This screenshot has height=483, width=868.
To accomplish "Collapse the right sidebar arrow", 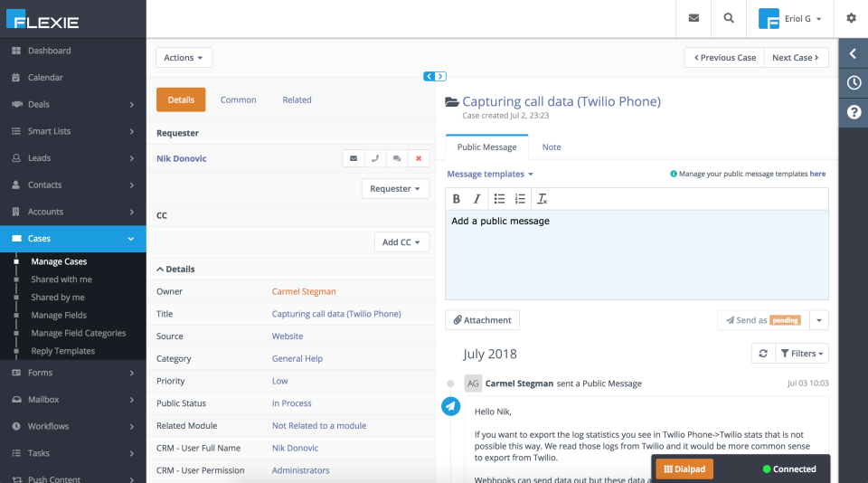I will click(853, 53).
